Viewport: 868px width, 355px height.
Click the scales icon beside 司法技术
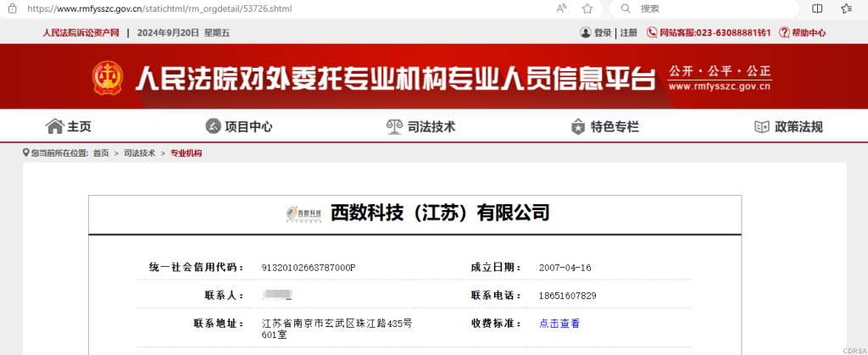click(394, 126)
